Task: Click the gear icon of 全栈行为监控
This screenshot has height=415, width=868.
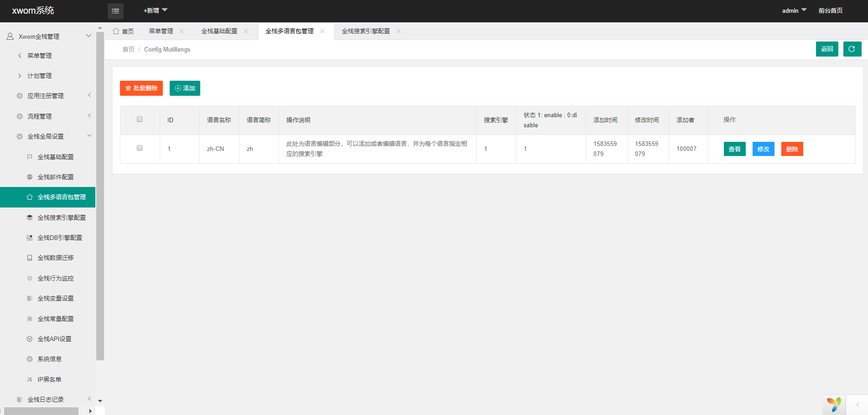Action: [30, 278]
